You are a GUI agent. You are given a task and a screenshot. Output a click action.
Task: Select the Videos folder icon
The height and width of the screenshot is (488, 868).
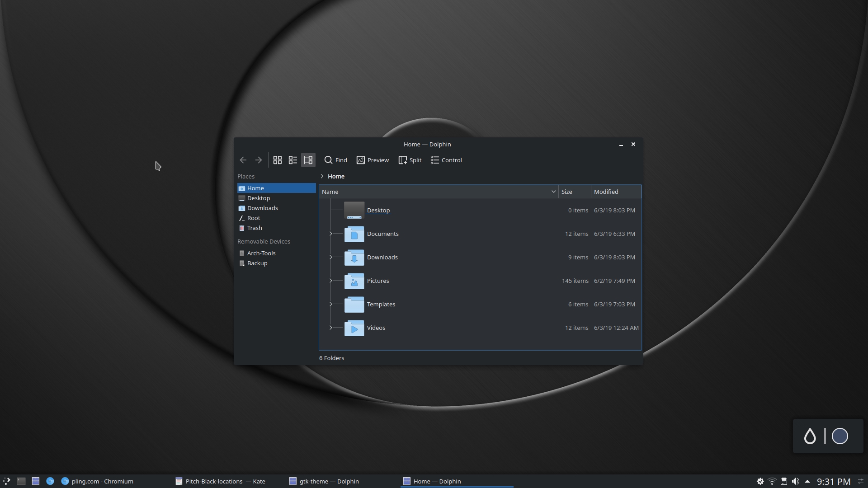tap(354, 328)
